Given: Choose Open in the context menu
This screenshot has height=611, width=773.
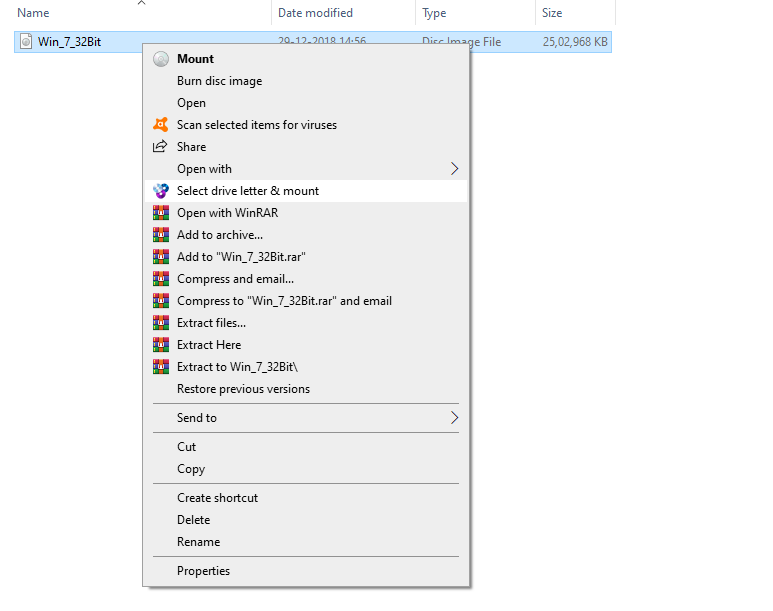Looking at the screenshot, I should (306, 103).
